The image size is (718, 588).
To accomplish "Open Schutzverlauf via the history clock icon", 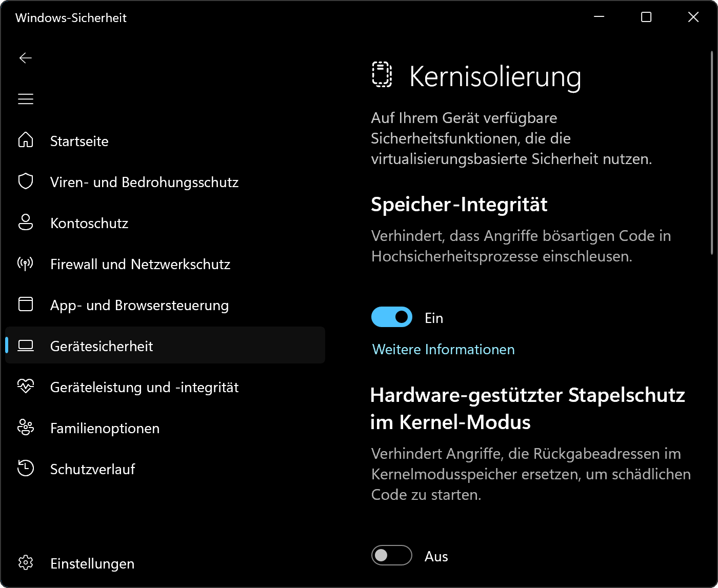I will [x=25, y=469].
